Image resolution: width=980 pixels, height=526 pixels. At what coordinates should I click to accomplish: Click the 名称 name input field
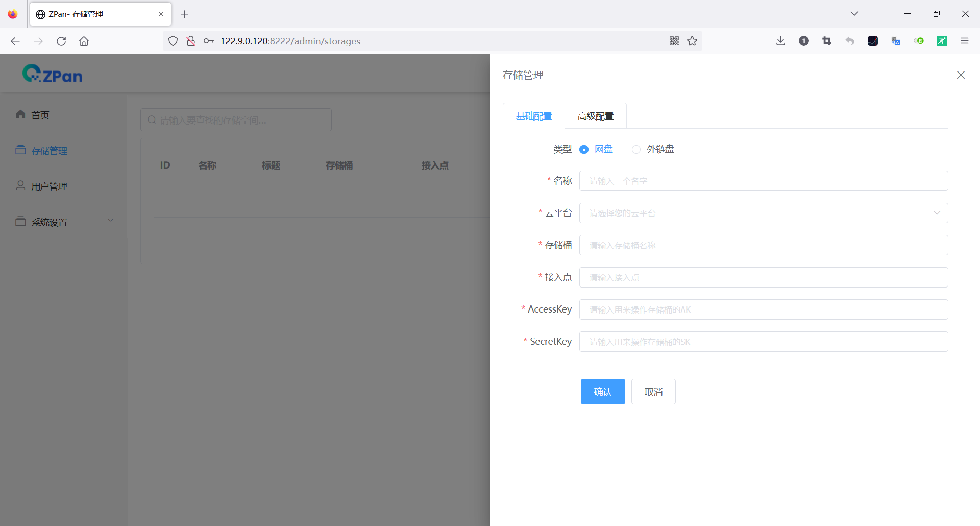point(763,181)
